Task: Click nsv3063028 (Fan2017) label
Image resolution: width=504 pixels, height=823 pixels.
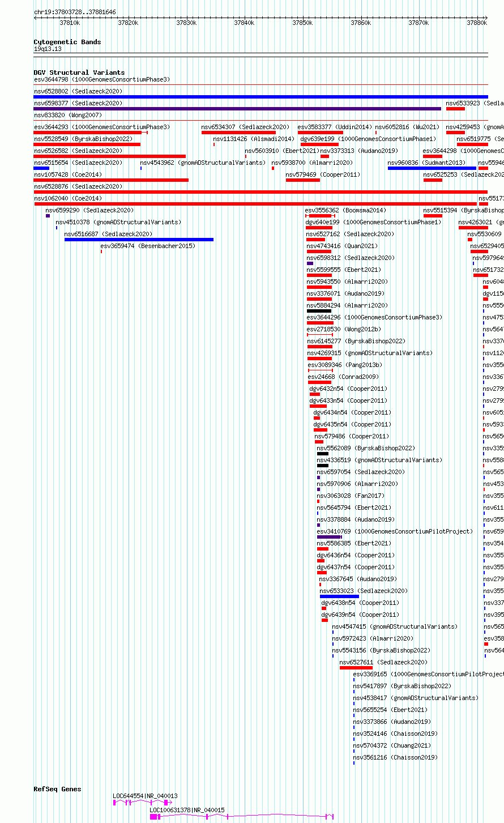Action: click(x=351, y=496)
